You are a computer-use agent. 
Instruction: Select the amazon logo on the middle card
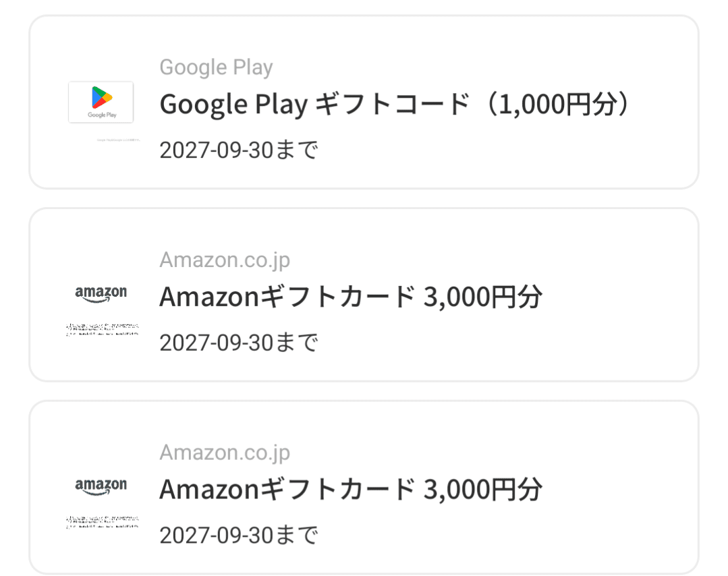click(102, 291)
